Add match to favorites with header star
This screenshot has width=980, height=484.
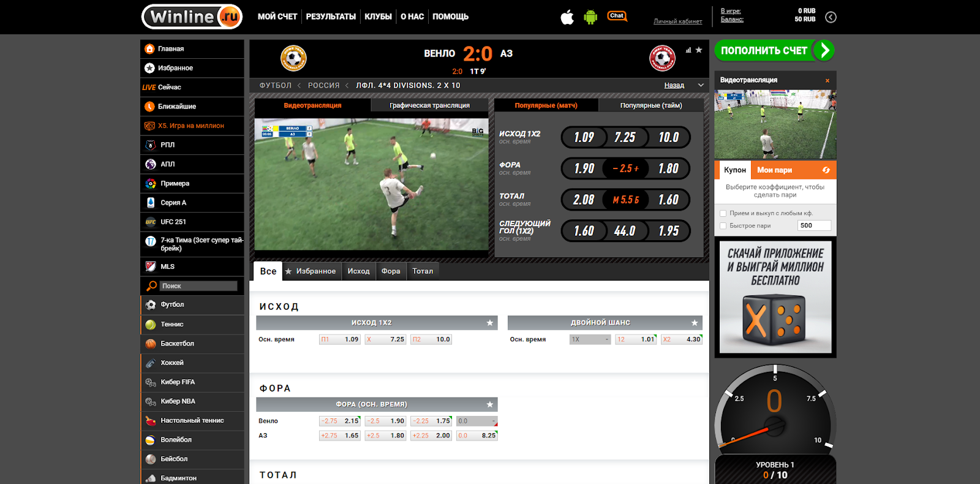pos(699,50)
